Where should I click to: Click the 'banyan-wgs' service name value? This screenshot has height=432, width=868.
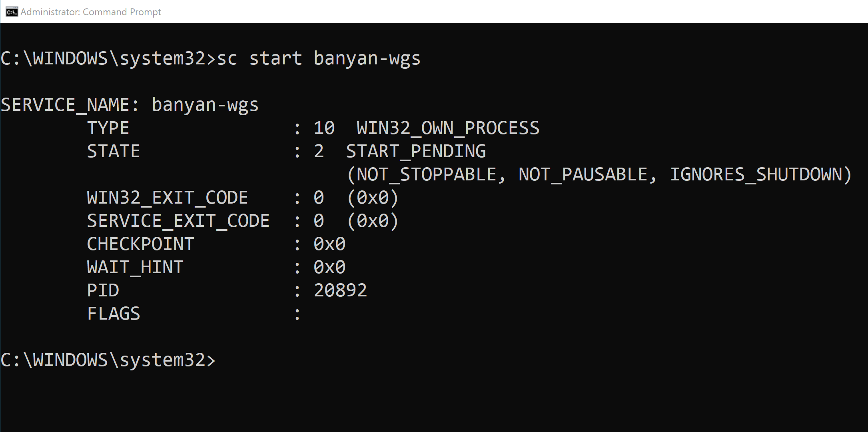(205, 105)
